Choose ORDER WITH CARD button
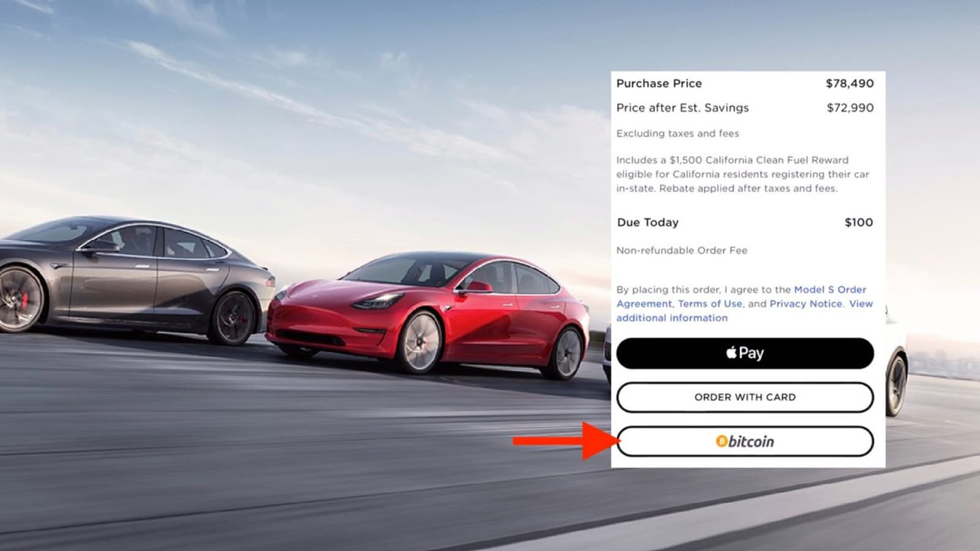This screenshot has width=980, height=551. 745,397
